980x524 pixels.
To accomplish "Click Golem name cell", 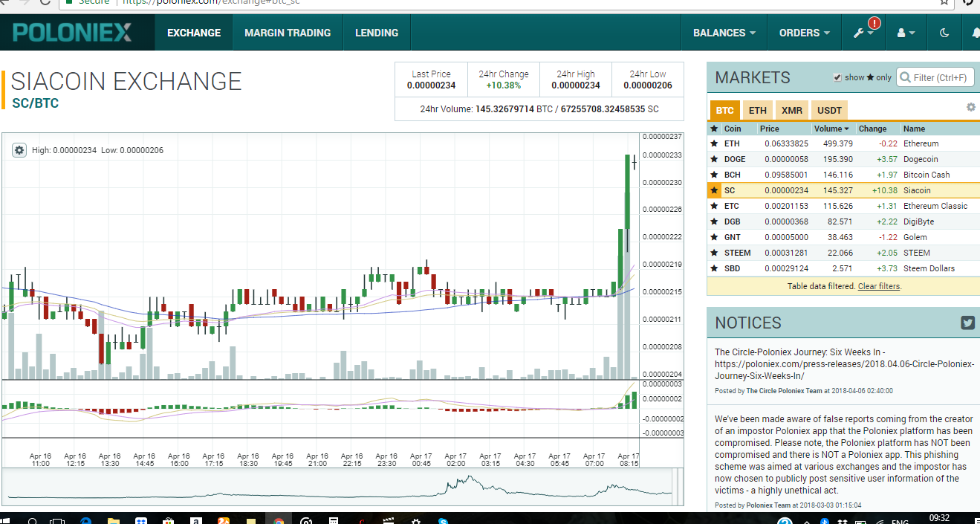I will click(x=915, y=237).
